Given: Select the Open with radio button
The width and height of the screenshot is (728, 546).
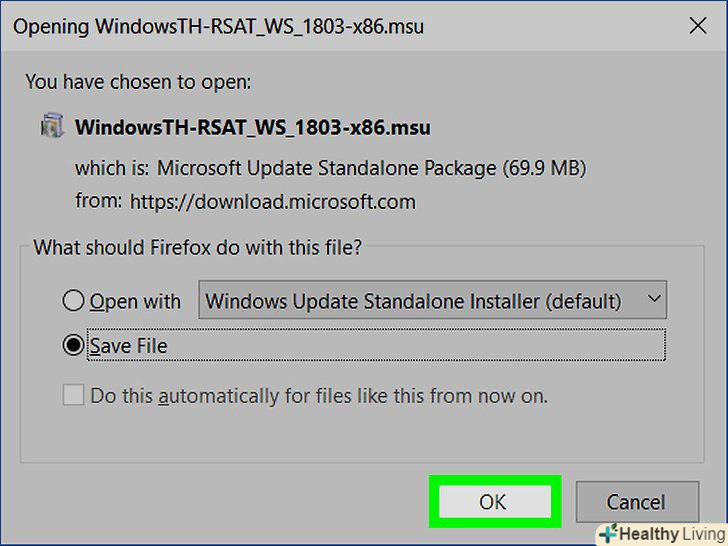Looking at the screenshot, I should coord(73,301).
